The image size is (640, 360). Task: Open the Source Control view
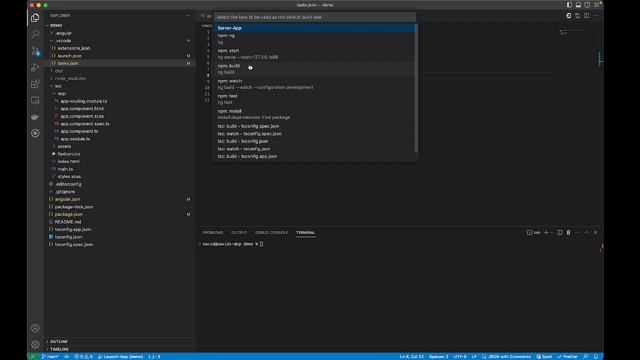35,51
